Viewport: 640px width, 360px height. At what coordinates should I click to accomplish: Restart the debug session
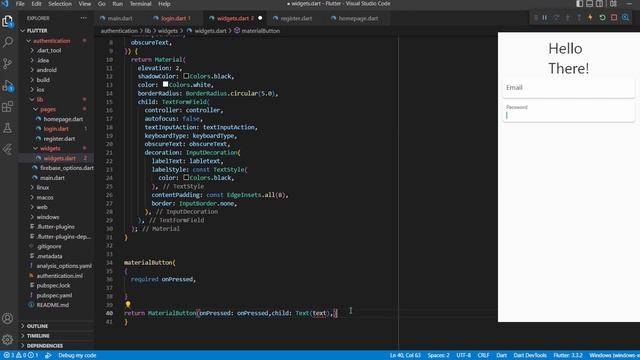602,18
